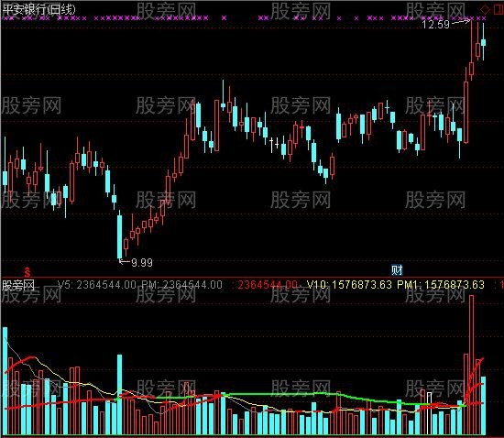Click the V10: 1576873.63 indicator value

[x=349, y=285]
